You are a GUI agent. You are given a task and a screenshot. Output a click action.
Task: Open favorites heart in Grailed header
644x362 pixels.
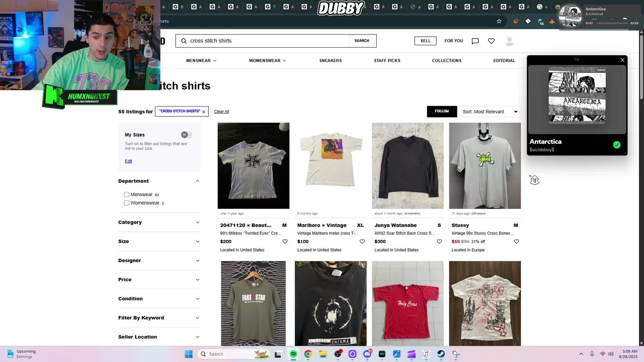[492, 41]
